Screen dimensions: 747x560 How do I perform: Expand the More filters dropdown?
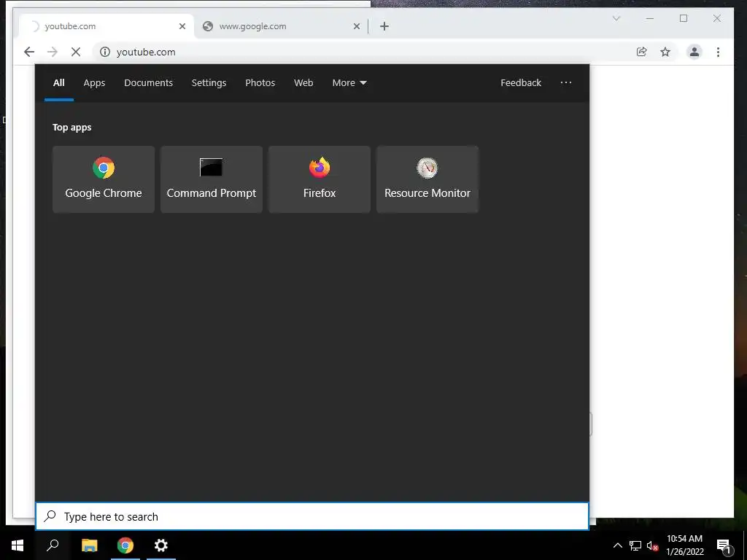click(349, 83)
